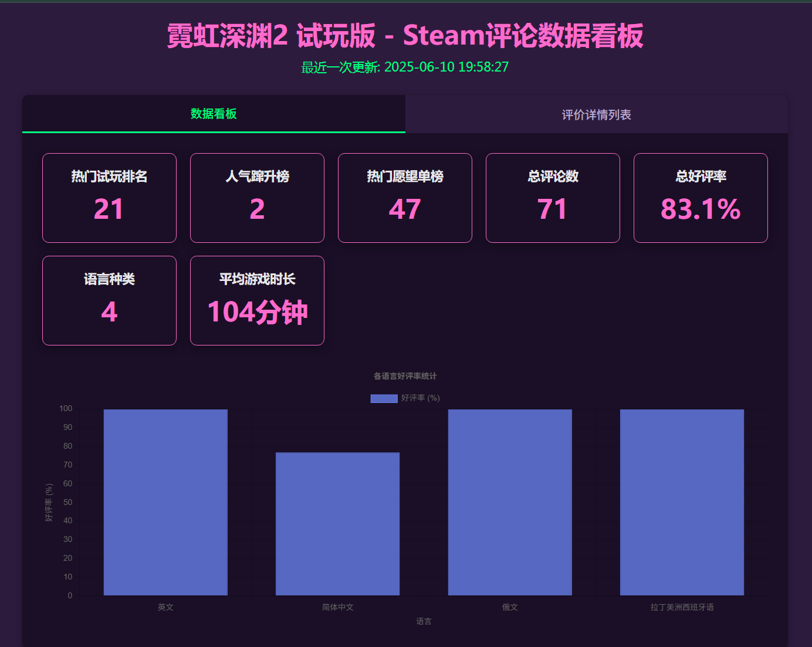Click the 语言种类 card showing 4
Screen dimensions: 812x647
[109, 300]
